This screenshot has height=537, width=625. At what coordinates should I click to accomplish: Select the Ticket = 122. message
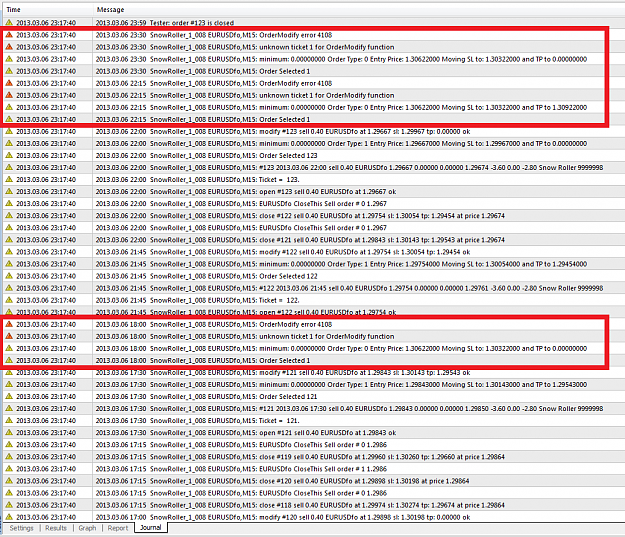pos(197,300)
